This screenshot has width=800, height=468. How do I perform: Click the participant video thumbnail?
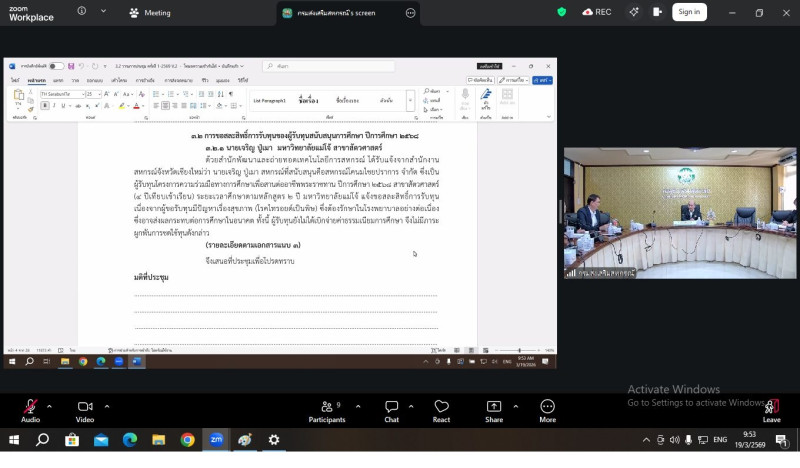[x=680, y=213]
